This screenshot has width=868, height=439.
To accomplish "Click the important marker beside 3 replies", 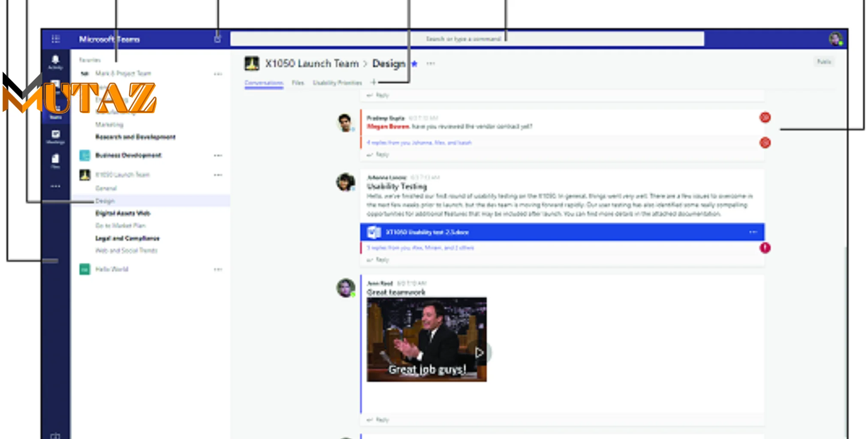I will click(x=765, y=248).
